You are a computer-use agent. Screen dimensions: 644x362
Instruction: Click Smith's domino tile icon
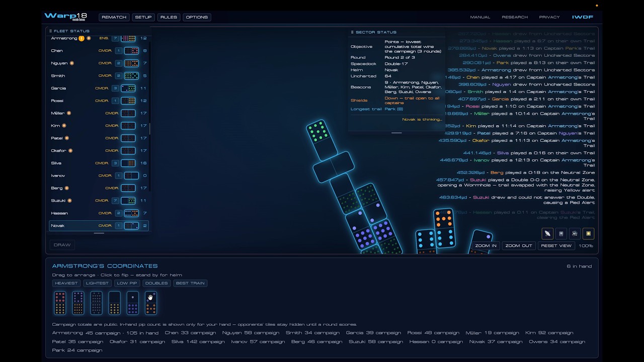coord(131,76)
